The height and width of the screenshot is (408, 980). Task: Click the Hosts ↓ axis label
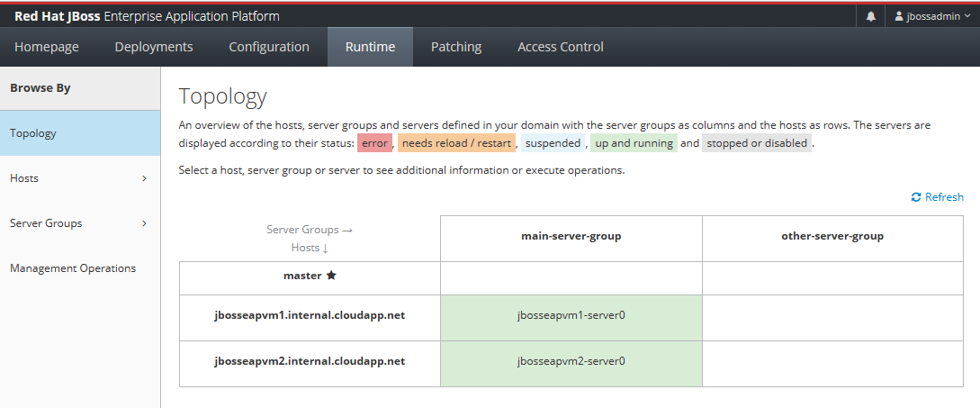pos(310,248)
